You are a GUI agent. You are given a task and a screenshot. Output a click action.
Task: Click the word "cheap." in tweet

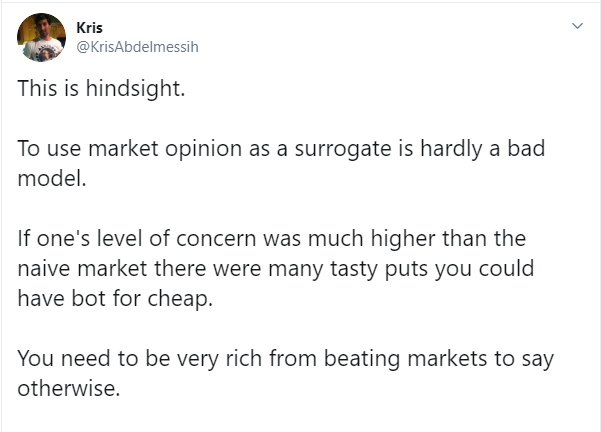180,299
